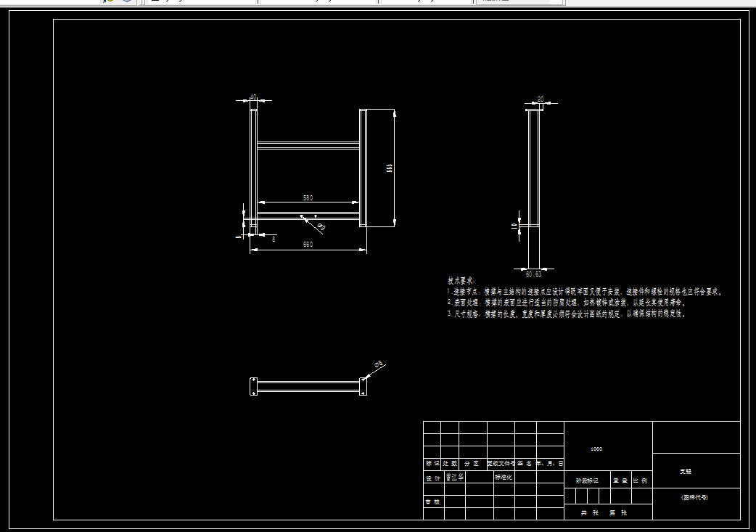Select the "580" inner width dimension text
Screen dimensions: 756x532
[308, 197]
